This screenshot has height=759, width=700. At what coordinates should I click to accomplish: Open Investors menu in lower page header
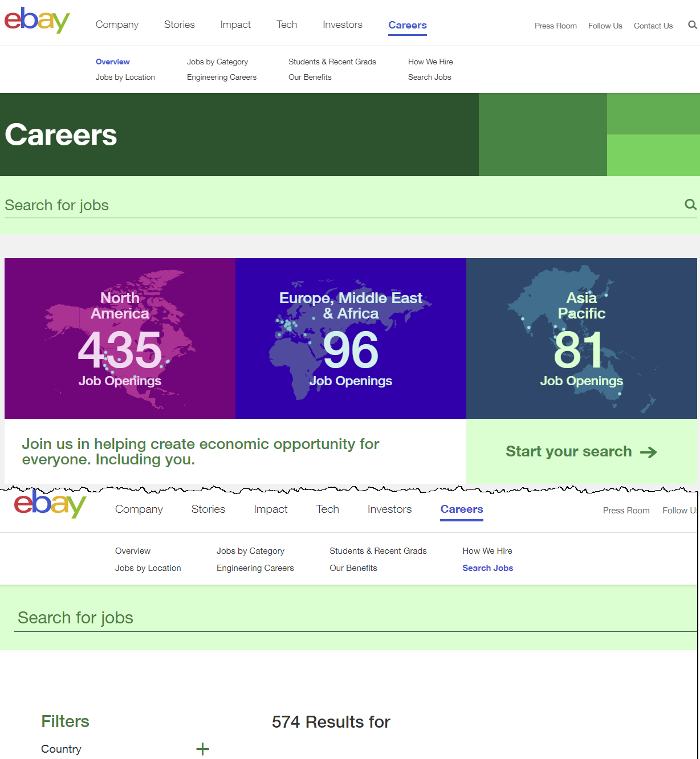pyautogui.click(x=390, y=509)
